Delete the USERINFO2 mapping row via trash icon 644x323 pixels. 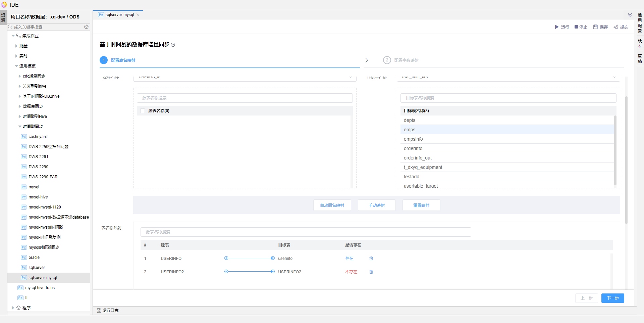click(x=371, y=272)
